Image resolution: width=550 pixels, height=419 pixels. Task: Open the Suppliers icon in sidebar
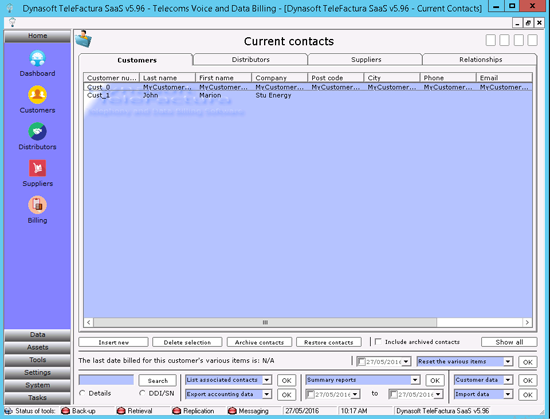click(38, 168)
